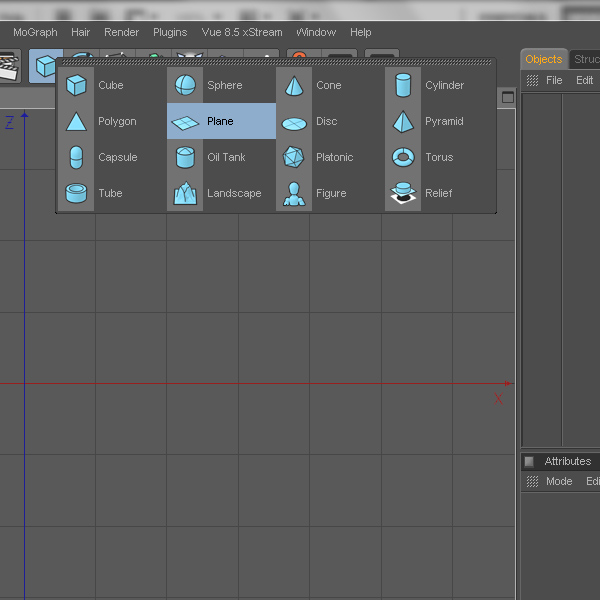Create a Disc primitive

[x=330, y=121]
